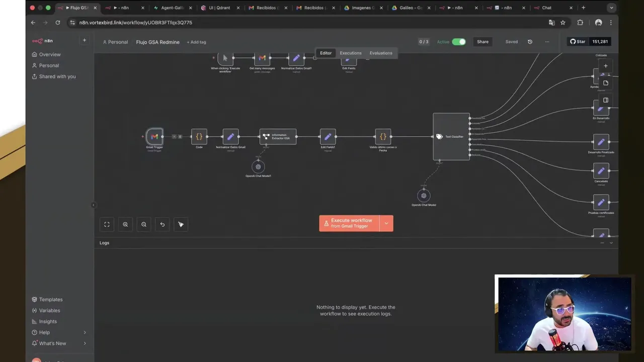Click Execute workflow from Gmail Trigger

pos(350,223)
